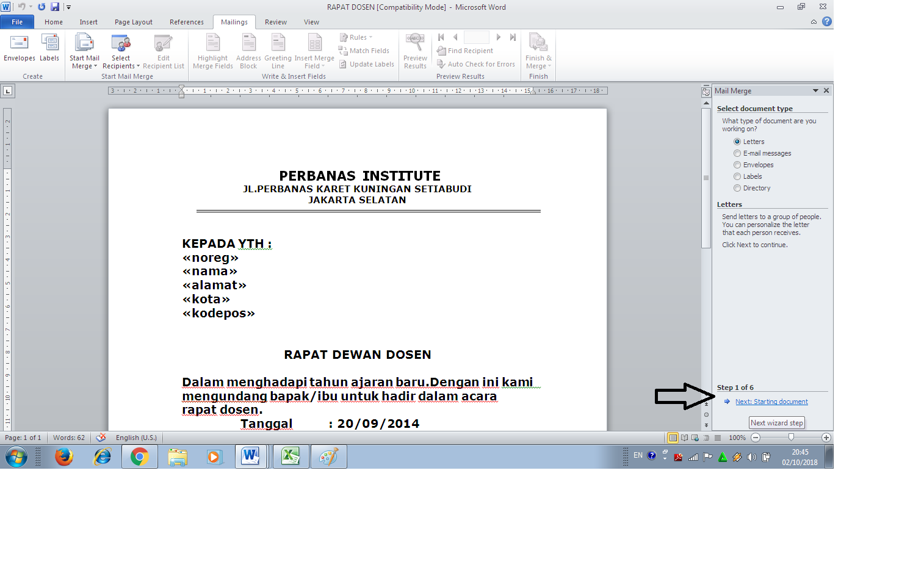Open the Finish & Merge dropdown
The image size is (924, 570).
tap(538, 52)
